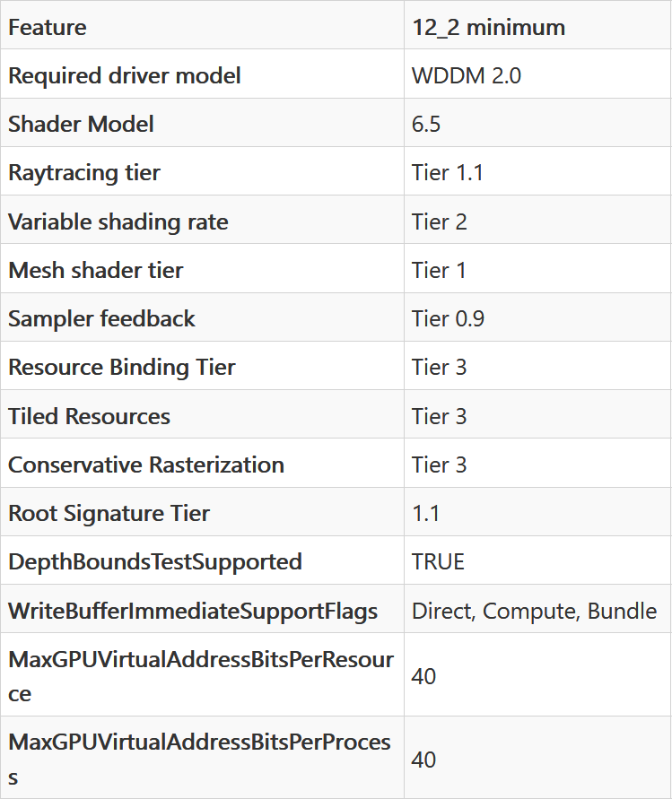This screenshot has width=672, height=799.
Task: Click the "Tier 0.9" value cell
Action: pyautogui.click(x=448, y=318)
